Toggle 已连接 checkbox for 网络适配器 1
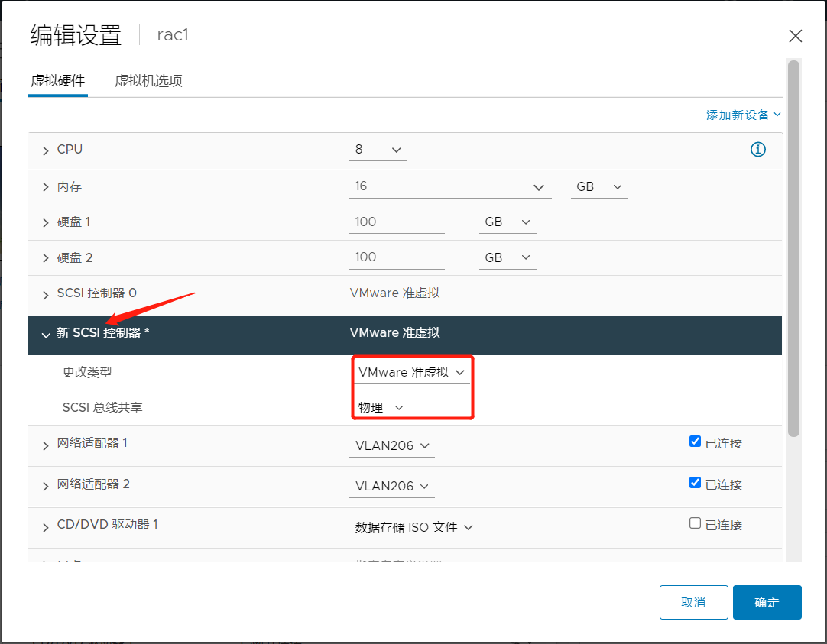 695,442
